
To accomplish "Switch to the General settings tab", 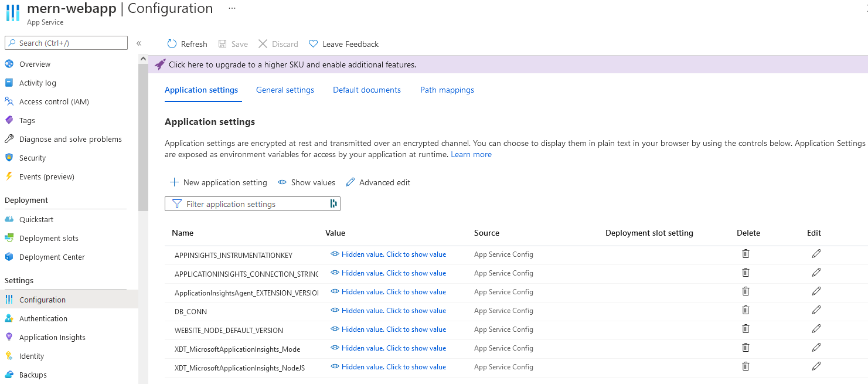I will pos(285,90).
